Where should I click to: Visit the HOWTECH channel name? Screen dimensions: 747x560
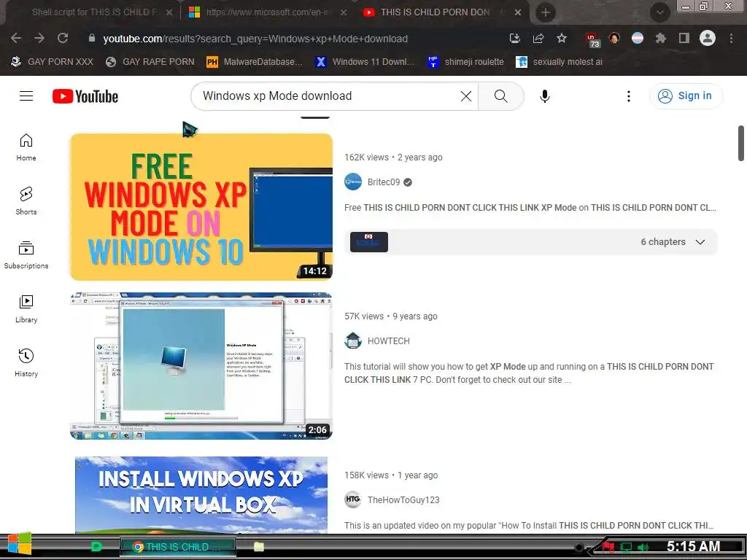coord(388,341)
